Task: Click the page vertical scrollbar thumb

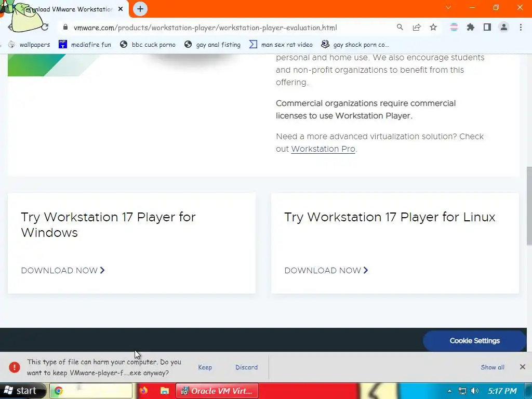Action: [x=529, y=206]
